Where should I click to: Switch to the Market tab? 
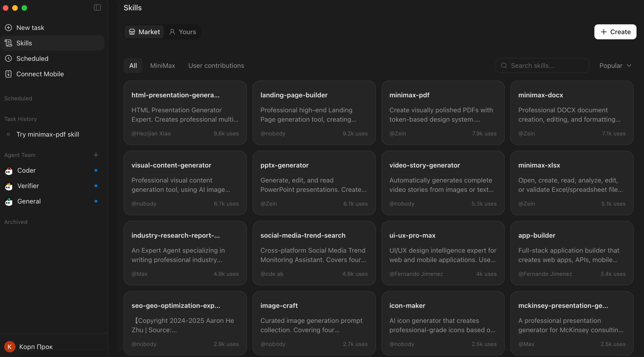(144, 32)
